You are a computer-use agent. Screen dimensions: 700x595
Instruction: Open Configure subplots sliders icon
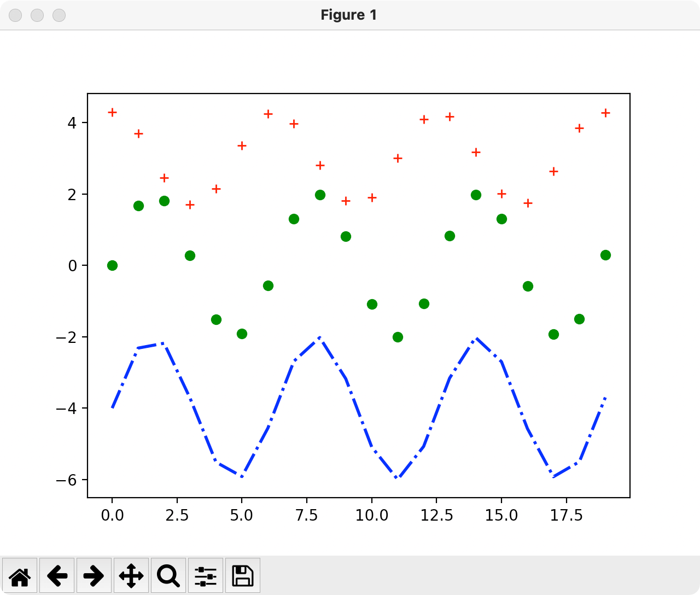(x=206, y=575)
